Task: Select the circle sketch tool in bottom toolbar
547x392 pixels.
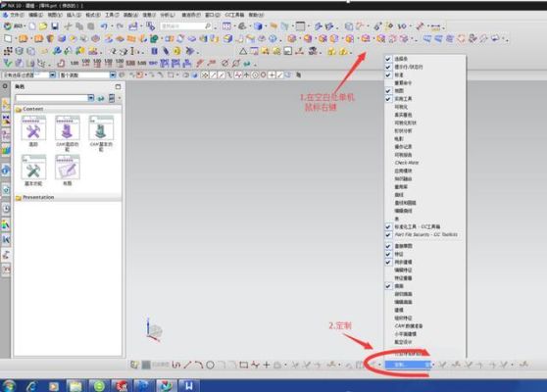Action: [210, 366]
